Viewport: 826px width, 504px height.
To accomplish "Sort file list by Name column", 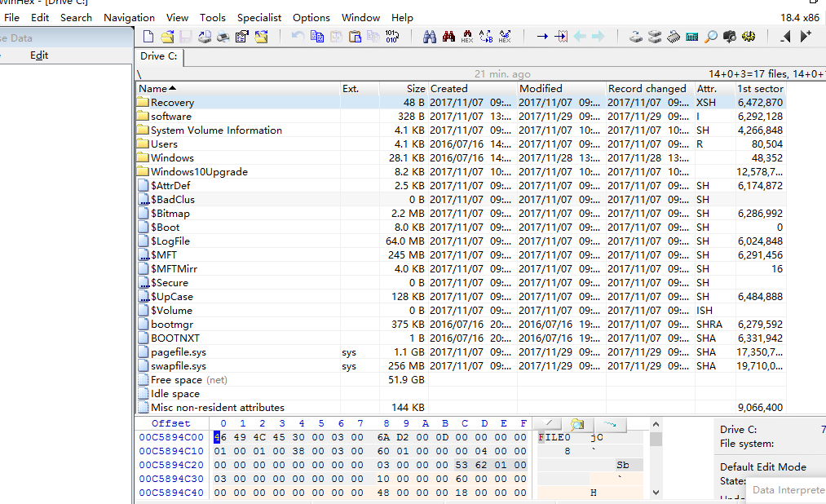I will tap(152, 88).
